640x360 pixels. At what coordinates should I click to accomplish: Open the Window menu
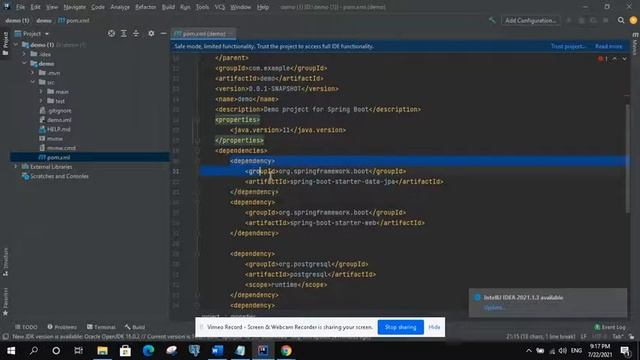point(240,7)
